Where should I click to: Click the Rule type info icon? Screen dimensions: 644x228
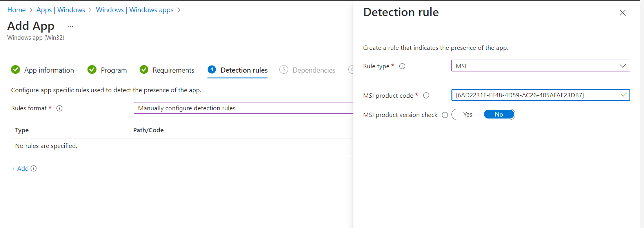tap(402, 66)
